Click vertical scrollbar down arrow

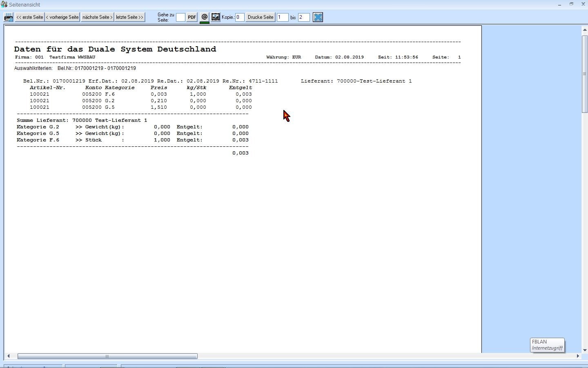pyautogui.click(x=585, y=350)
